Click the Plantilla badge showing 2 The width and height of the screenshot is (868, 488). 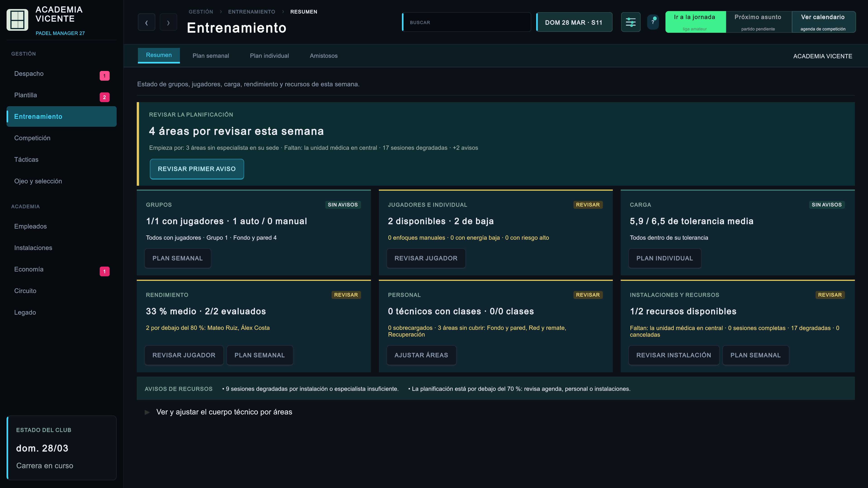[104, 97]
